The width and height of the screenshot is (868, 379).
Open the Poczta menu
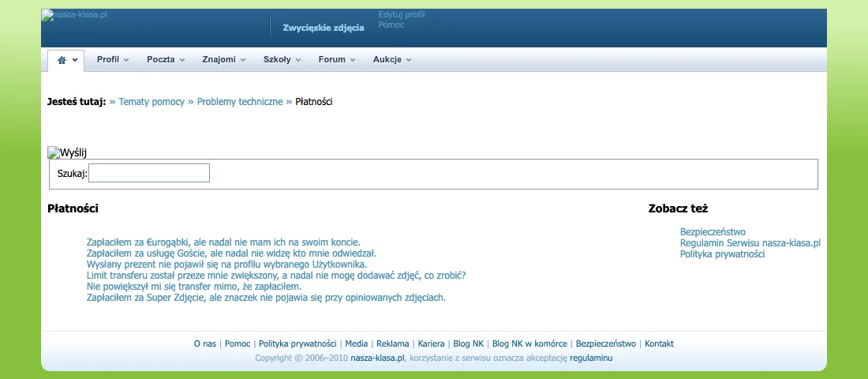pos(160,59)
